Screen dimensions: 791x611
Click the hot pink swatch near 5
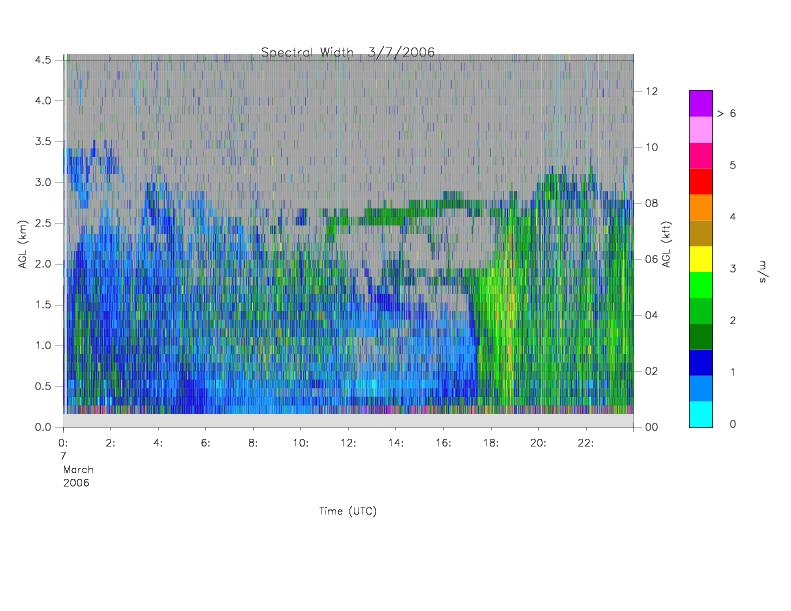[701, 156]
